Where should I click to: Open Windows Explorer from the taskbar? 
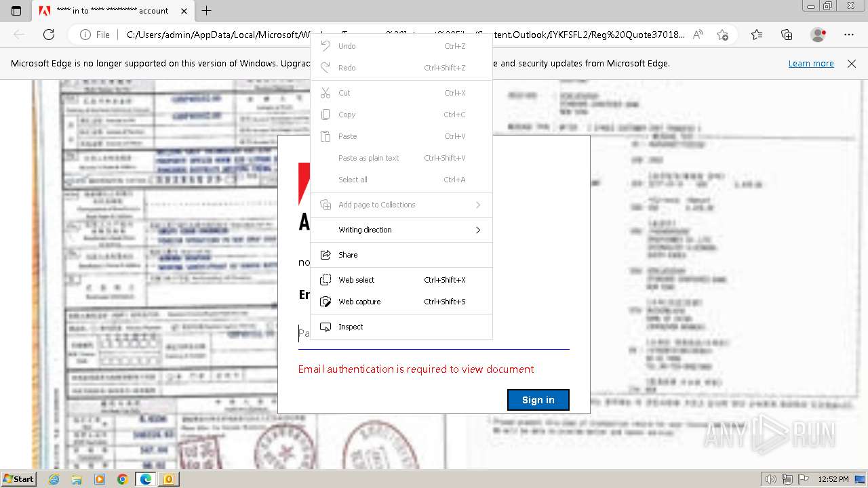pyautogui.click(x=77, y=479)
